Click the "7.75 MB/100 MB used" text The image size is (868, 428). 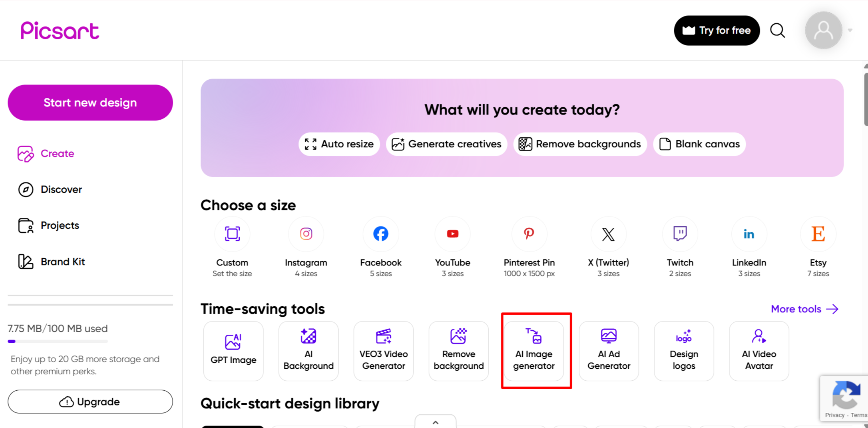tap(58, 328)
